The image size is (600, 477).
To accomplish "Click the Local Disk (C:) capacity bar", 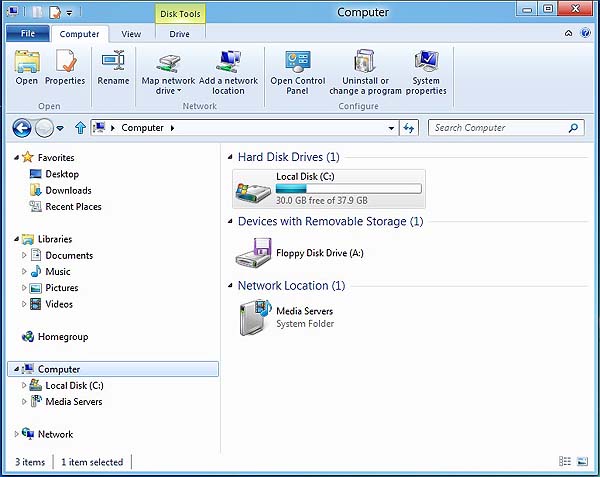I will point(348,188).
